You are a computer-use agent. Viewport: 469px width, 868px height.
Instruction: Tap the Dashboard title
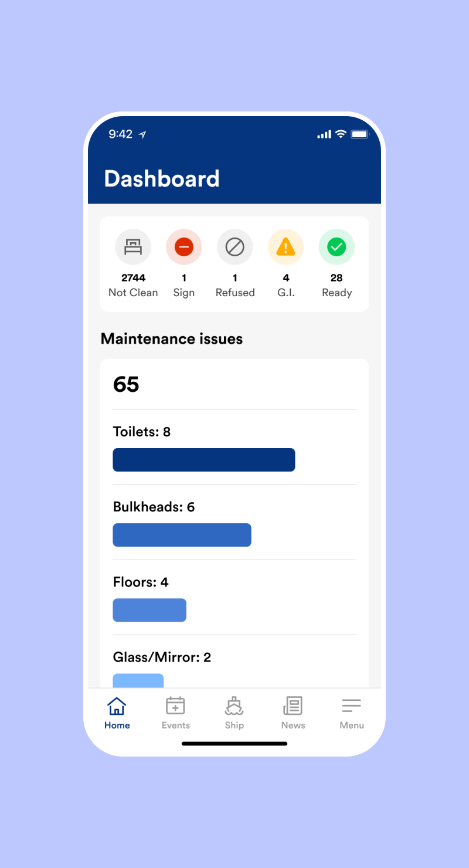[x=162, y=179]
